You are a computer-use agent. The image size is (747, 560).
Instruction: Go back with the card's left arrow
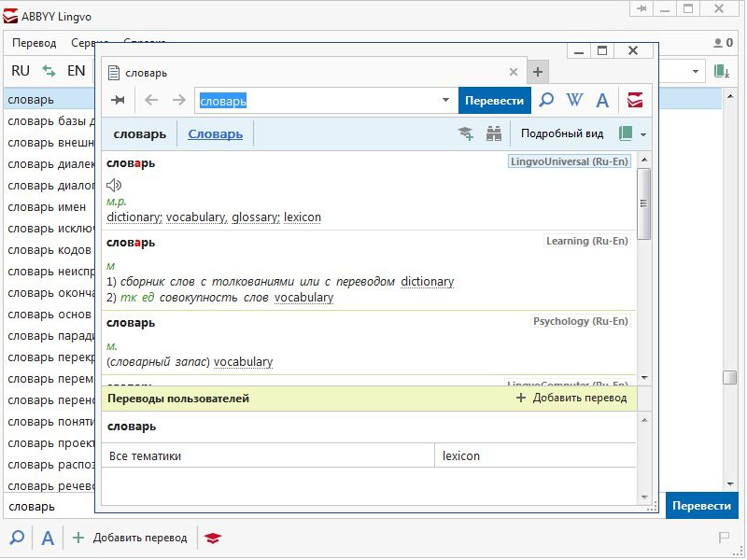point(151,100)
